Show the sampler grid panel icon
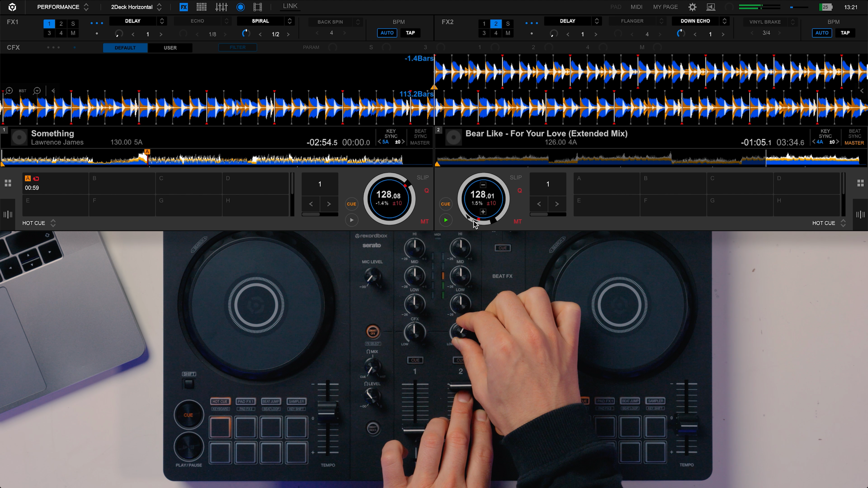 click(202, 7)
